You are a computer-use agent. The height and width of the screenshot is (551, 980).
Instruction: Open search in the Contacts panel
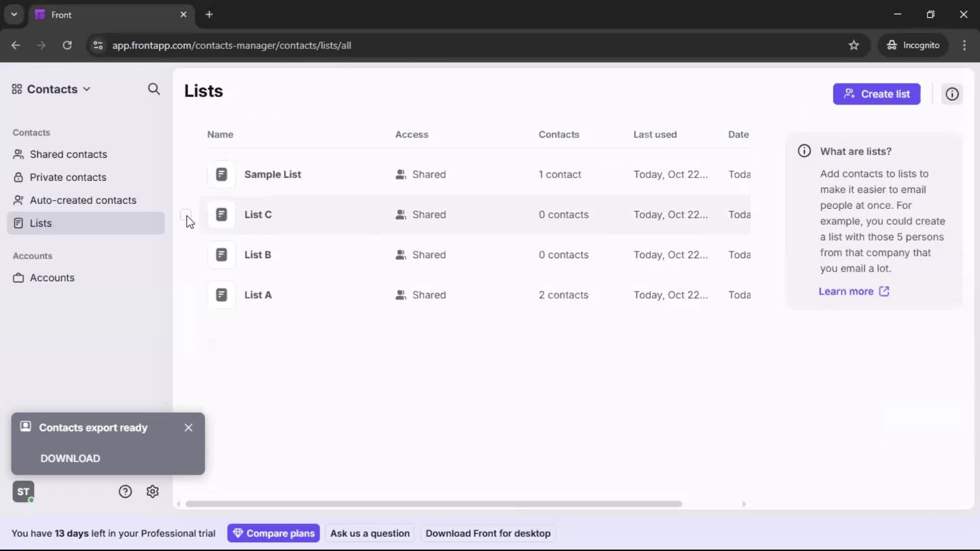coord(153,89)
